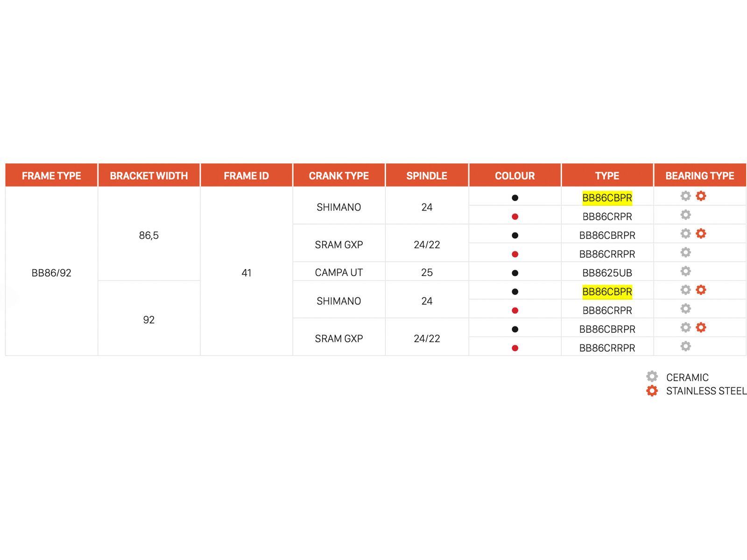Select the BEARING TYPE column header
The height and width of the screenshot is (560, 747).
pyautogui.click(x=699, y=176)
